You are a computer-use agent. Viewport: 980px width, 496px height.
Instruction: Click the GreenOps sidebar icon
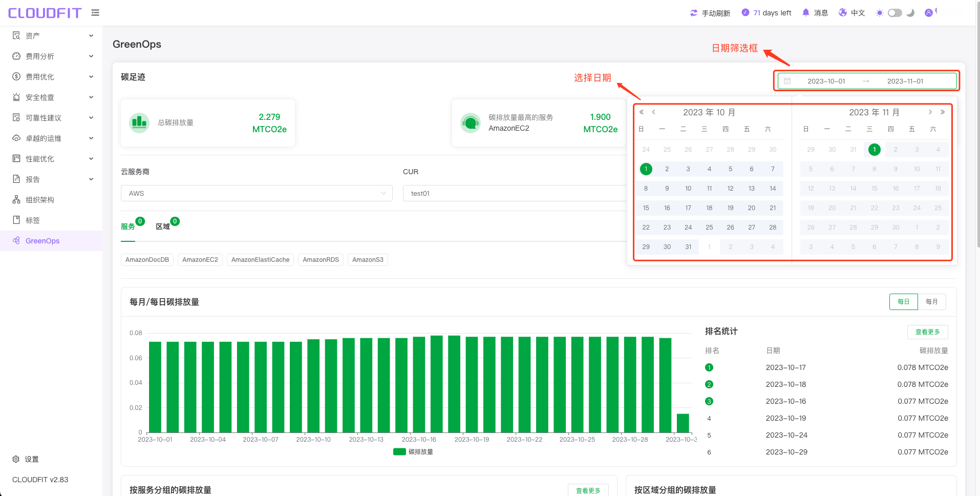(16, 240)
